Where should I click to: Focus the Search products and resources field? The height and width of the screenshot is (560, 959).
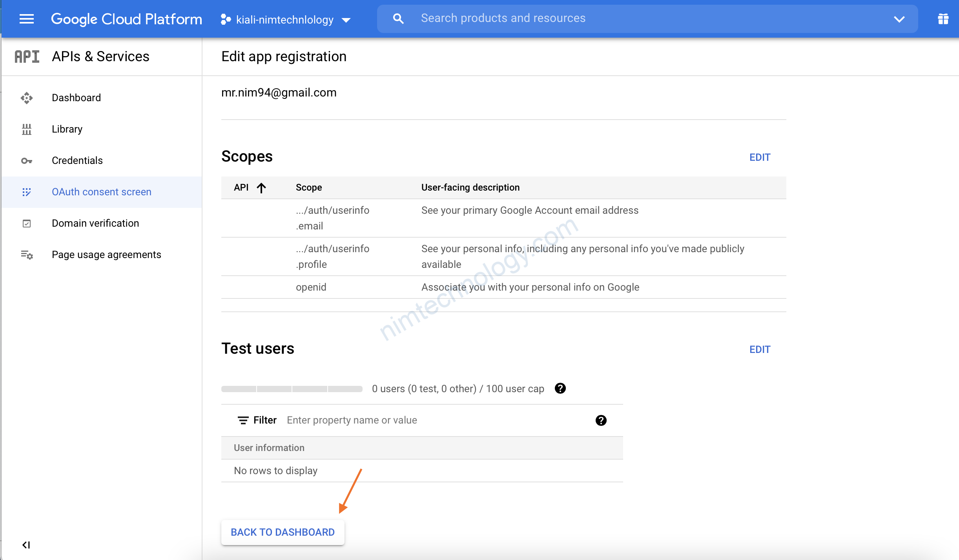tap(647, 18)
